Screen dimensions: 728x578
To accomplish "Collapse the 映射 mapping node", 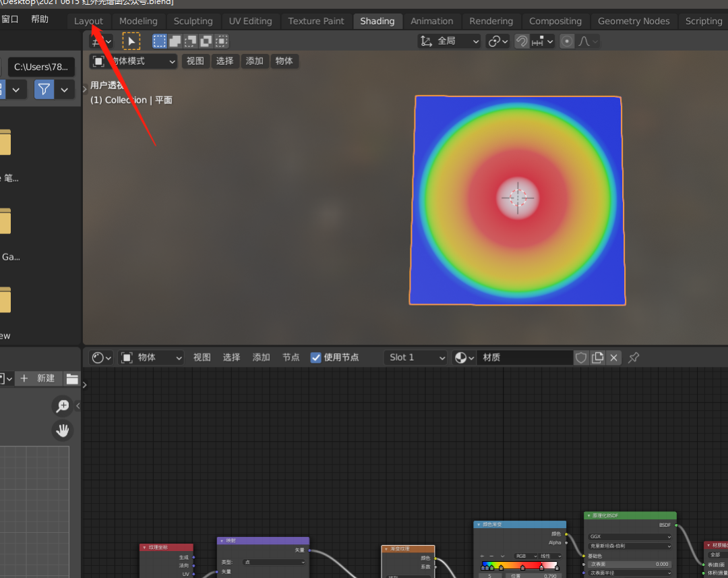I will (222, 541).
